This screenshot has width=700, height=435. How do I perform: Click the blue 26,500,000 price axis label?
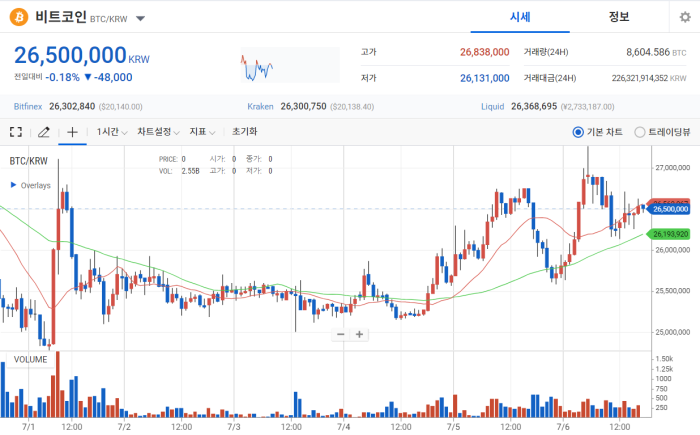coord(669,209)
